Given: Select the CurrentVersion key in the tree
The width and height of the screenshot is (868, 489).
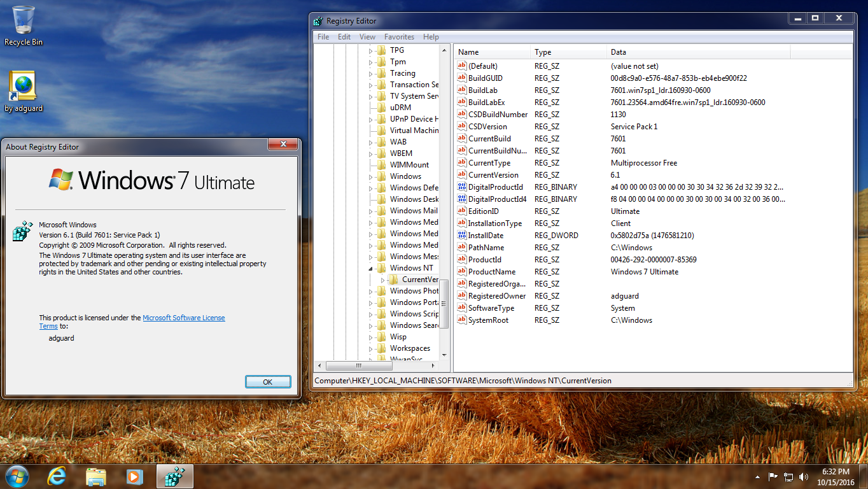Looking at the screenshot, I should 420,280.
